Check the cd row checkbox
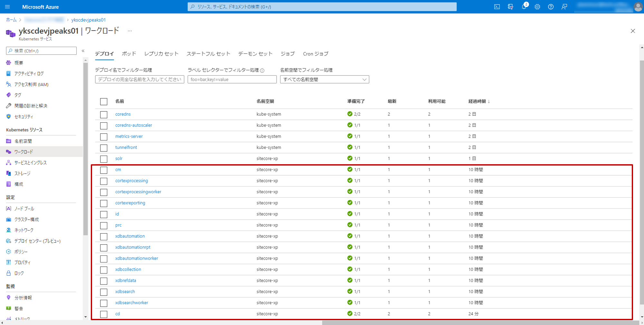Viewport: 644px width, 325px height. point(104,314)
